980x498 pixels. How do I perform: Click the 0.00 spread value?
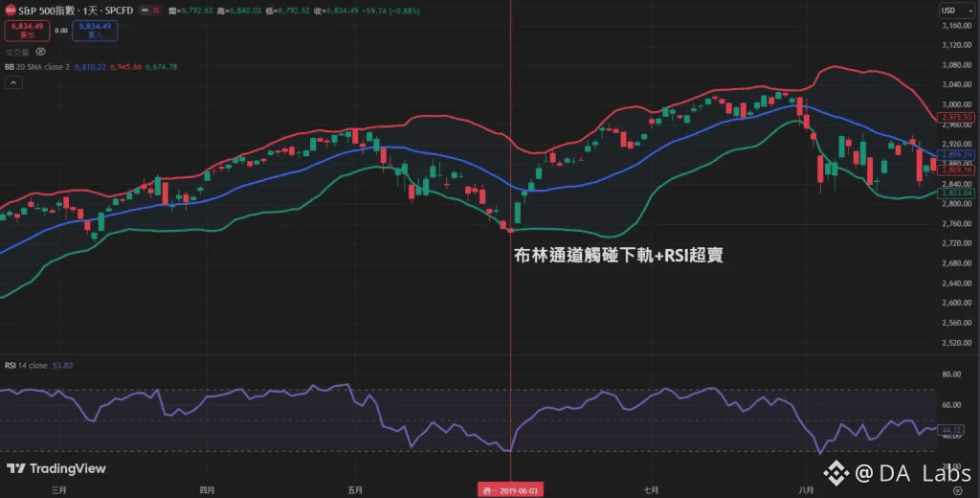pos(60,31)
